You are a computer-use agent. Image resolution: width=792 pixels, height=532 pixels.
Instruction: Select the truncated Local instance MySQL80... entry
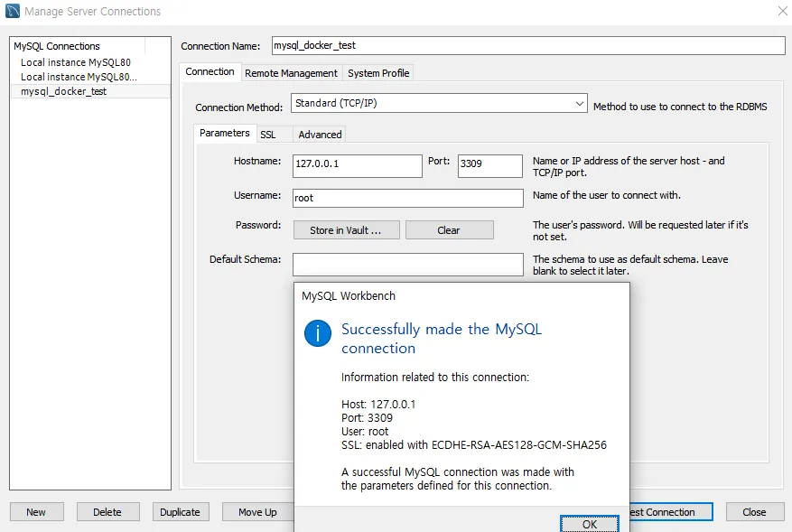[79, 77]
